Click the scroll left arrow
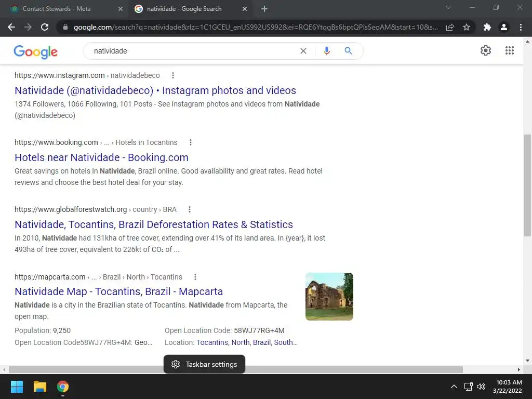This screenshot has height=399, width=532. pyautogui.click(x=4, y=369)
